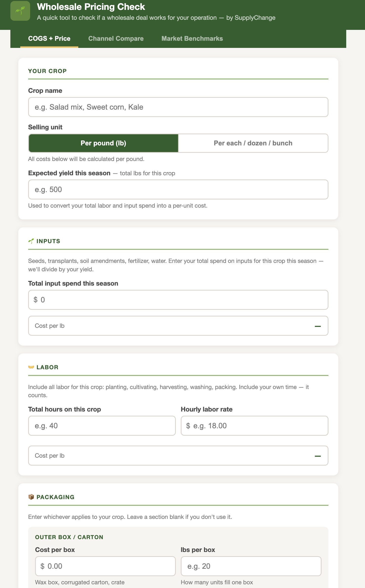Click the Total input spend field
Screen dimensions: 365x588
point(178,300)
